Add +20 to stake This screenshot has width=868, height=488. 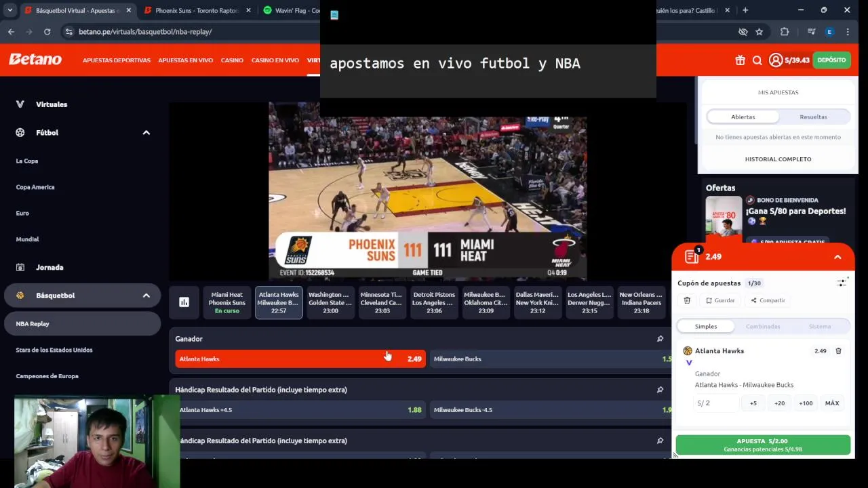(779, 403)
